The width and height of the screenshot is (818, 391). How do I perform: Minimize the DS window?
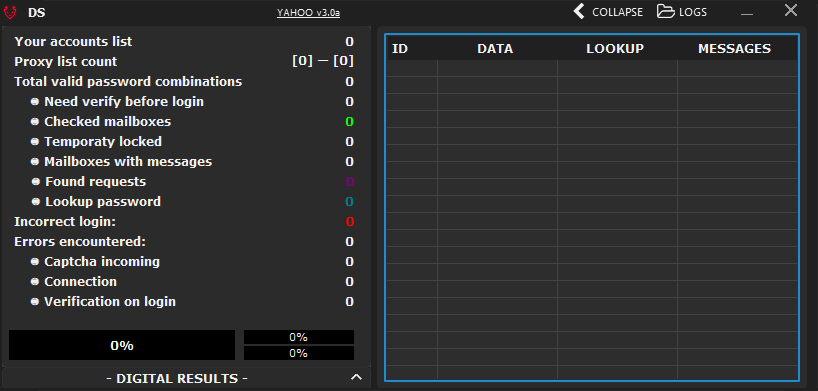pyautogui.click(x=747, y=14)
